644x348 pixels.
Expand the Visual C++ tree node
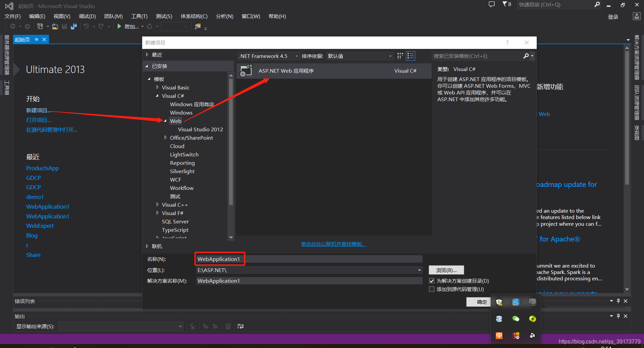tap(157, 205)
